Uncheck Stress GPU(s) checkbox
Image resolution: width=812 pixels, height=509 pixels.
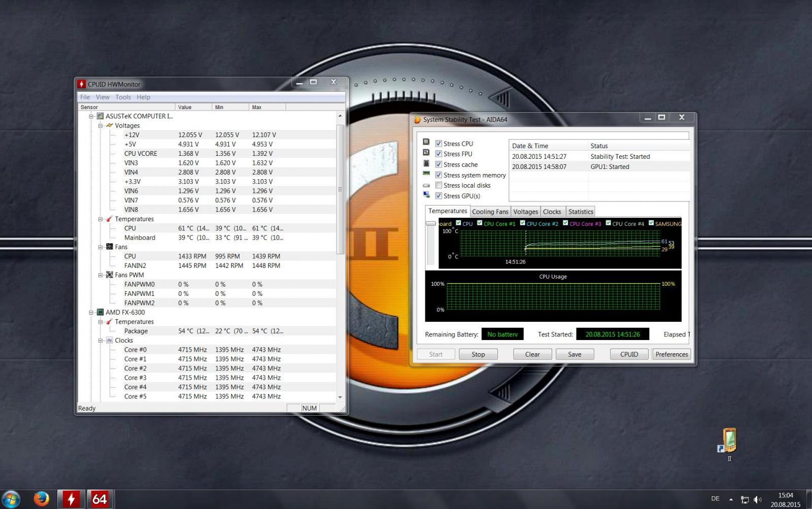click(x=438, y=196)
